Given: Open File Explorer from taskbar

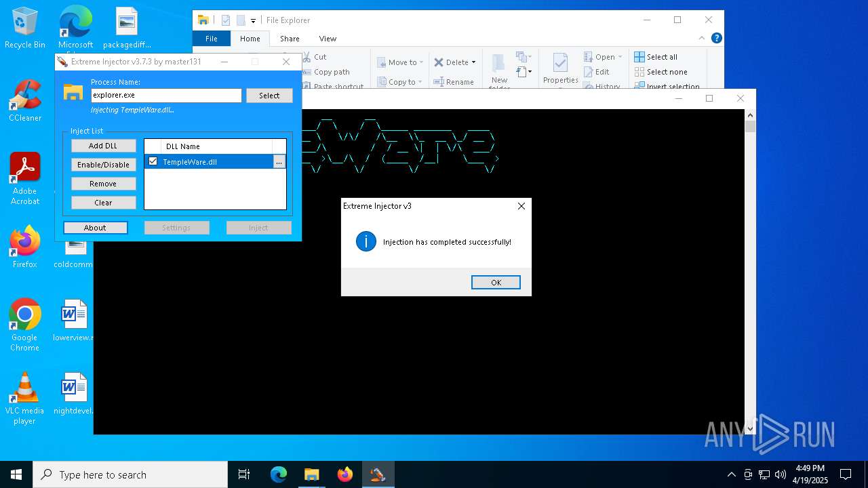Looking at the screenshot, I should click(311, 474).
